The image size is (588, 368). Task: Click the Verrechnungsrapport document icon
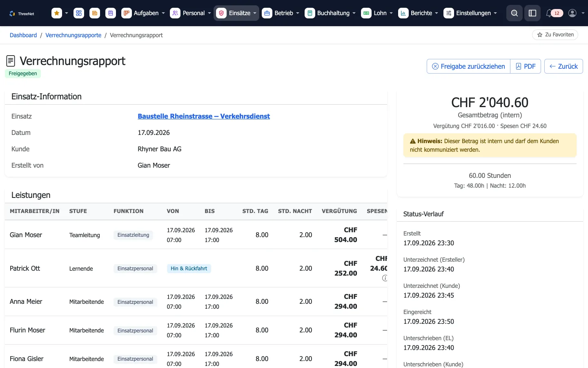[11, 61]
